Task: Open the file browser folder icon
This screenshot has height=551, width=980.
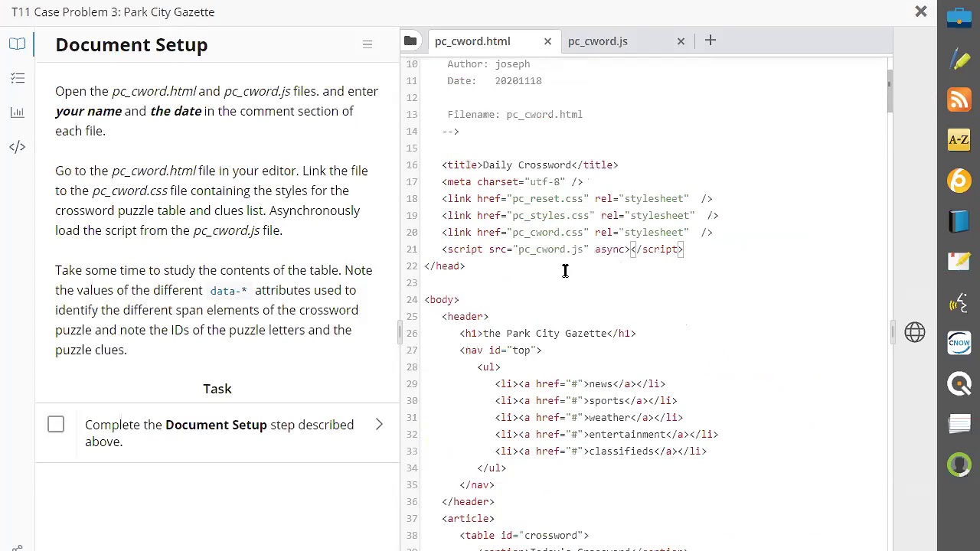Action: click(x=410, y=41)
